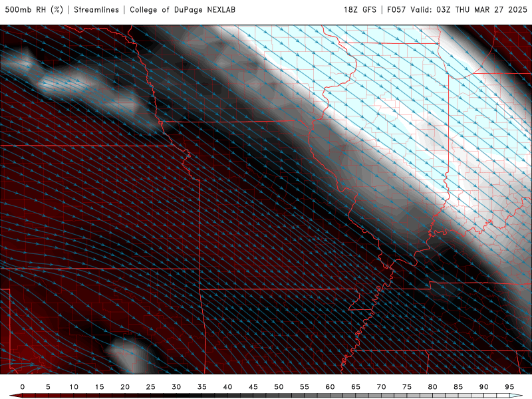The width and height of the screenshot is (532, 399).
Task: Select the 0 label on the color scale
Action: tap(23, 387)
